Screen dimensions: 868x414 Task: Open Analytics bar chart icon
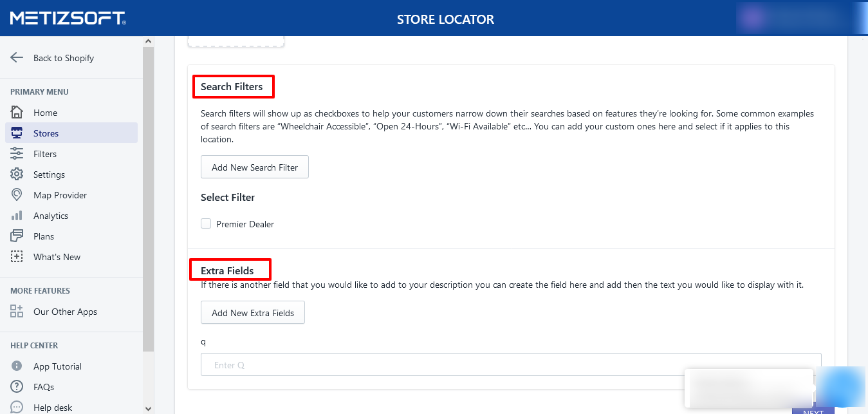point(17,216)
